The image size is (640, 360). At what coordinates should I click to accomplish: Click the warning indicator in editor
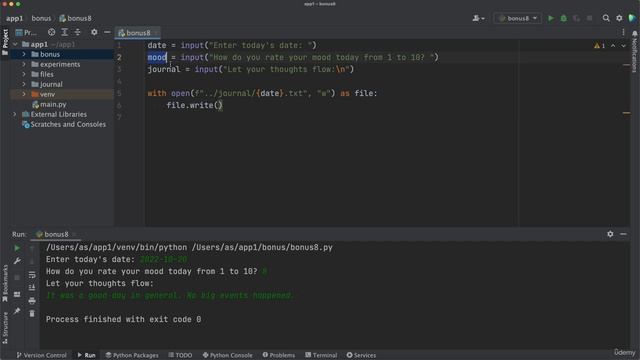pyautogui.click(x=599, y=46)
